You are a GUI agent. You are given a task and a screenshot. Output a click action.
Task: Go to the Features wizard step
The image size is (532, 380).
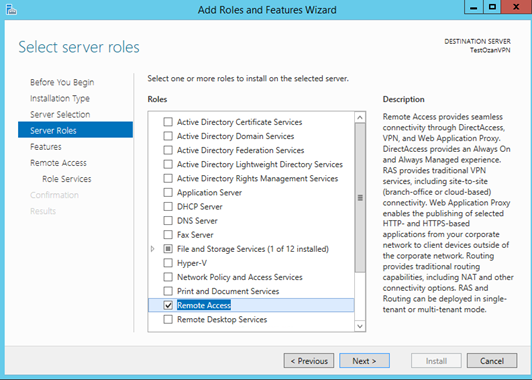pyautogui.click(x=46, y=147)
